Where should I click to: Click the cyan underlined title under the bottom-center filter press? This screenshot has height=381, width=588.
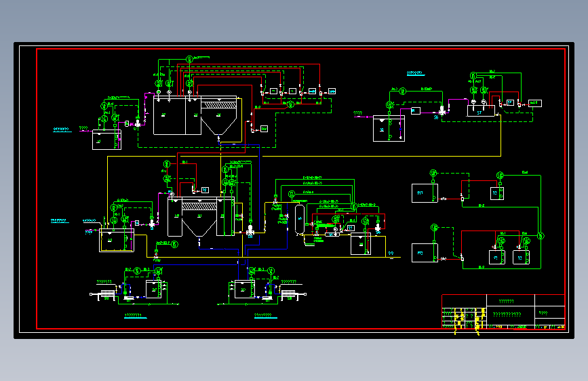[x=265, y=316]
